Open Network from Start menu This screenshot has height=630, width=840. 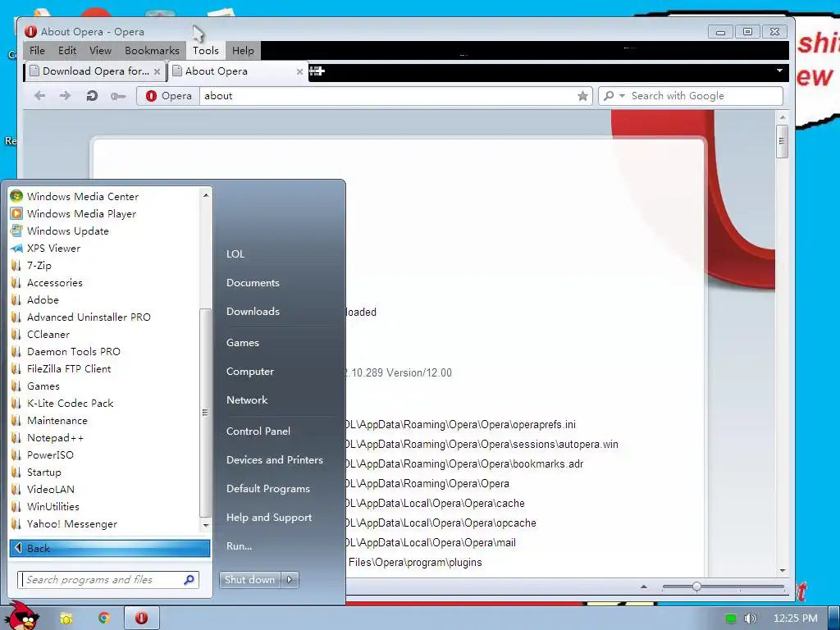tap(247, 400)
